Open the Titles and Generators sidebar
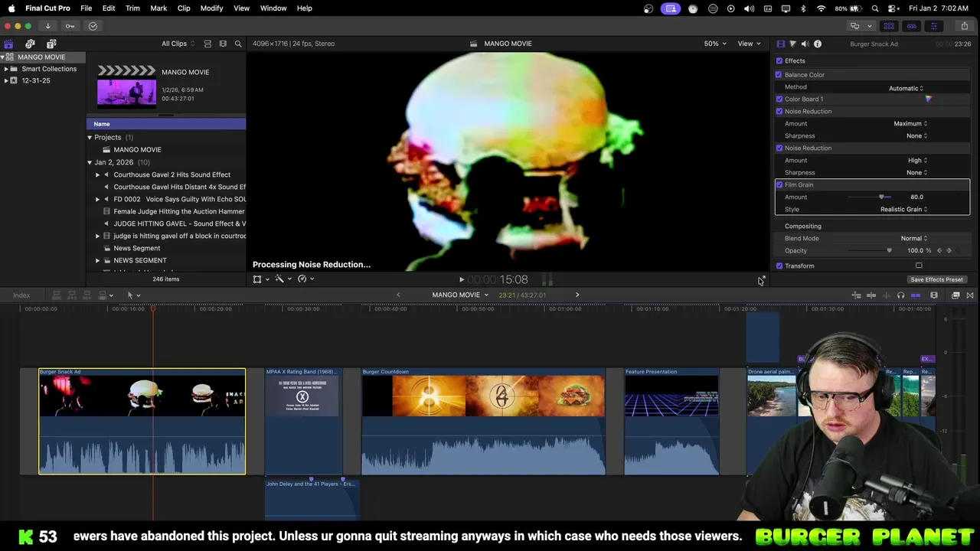Viewport: 980px width, 551px height. coord(51,44)
